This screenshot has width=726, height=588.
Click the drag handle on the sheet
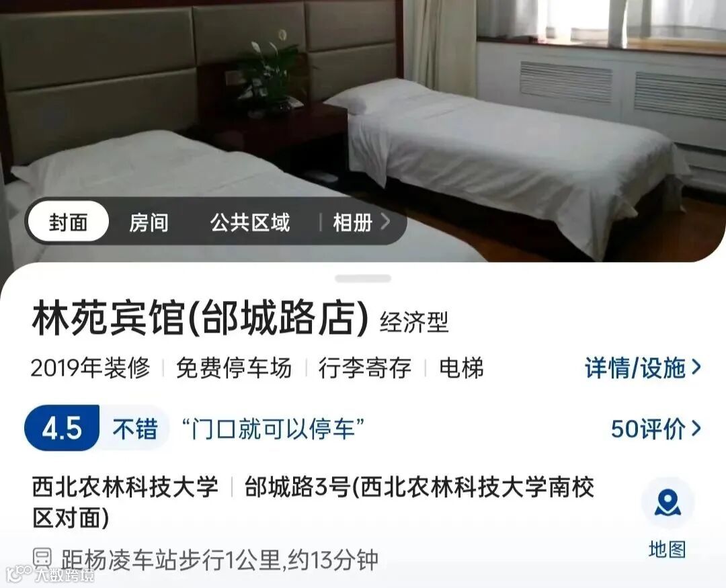click(x=363, y=278)
